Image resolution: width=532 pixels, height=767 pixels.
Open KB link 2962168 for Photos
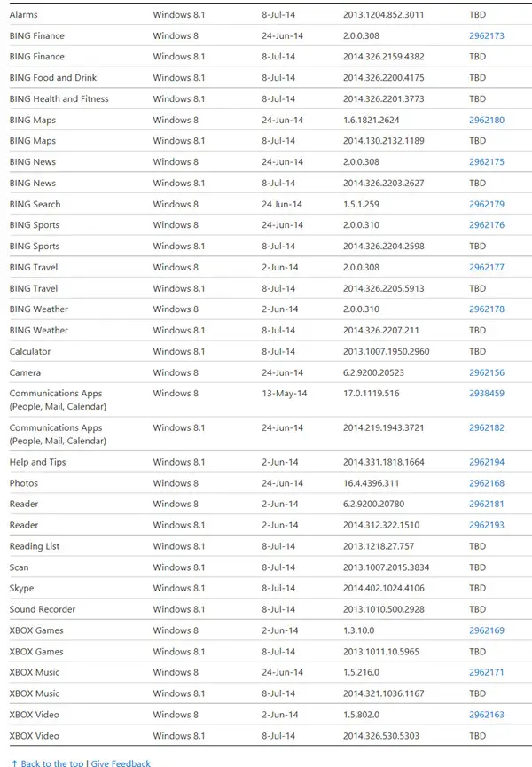click(487, 483)
